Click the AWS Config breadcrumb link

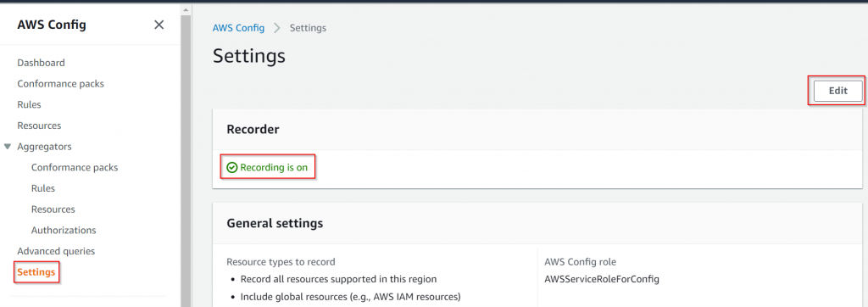[238, 28]
